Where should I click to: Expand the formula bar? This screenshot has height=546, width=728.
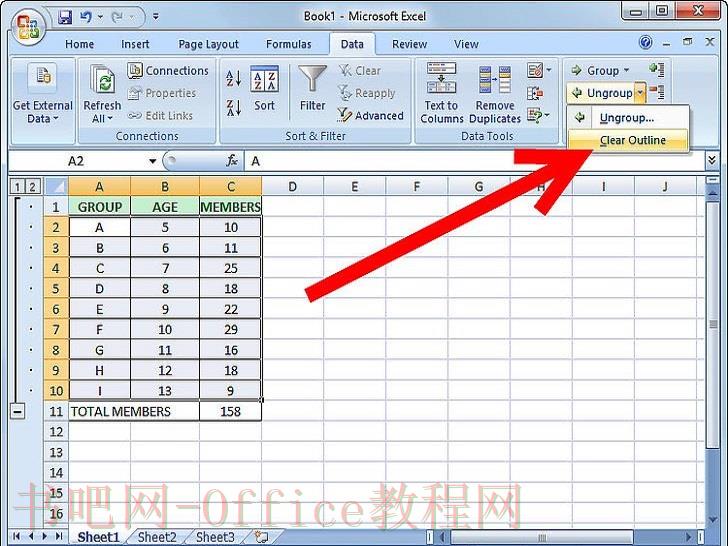(712, 161)
